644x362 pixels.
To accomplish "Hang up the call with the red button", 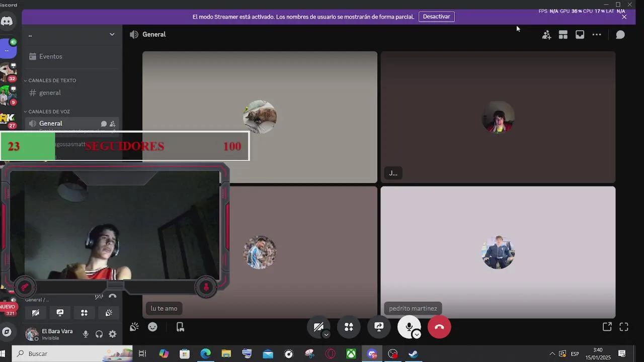I will click(439, 327).
